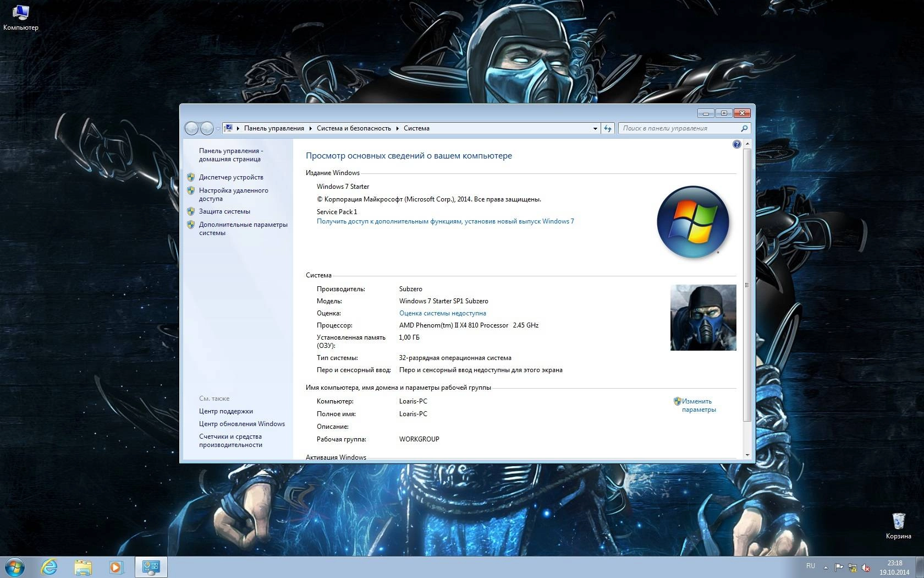
Task: Open recent pages dropdown beside nav arrows
Action: (218, 128)
